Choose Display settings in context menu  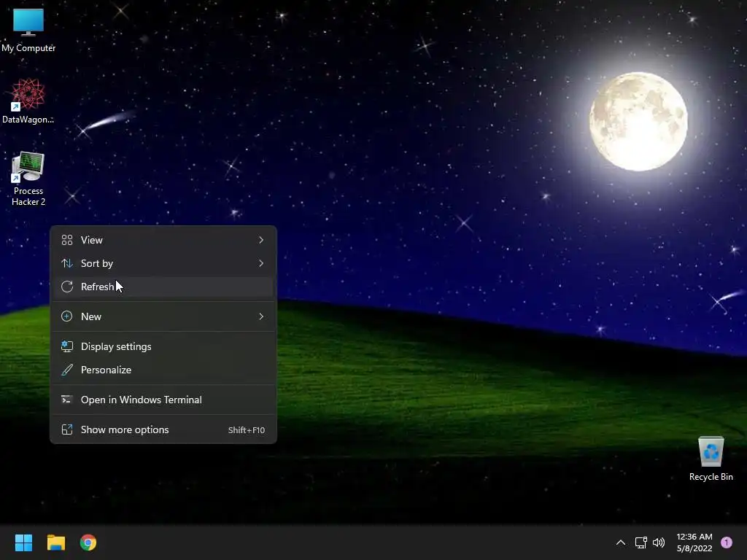tap(163, 346)
